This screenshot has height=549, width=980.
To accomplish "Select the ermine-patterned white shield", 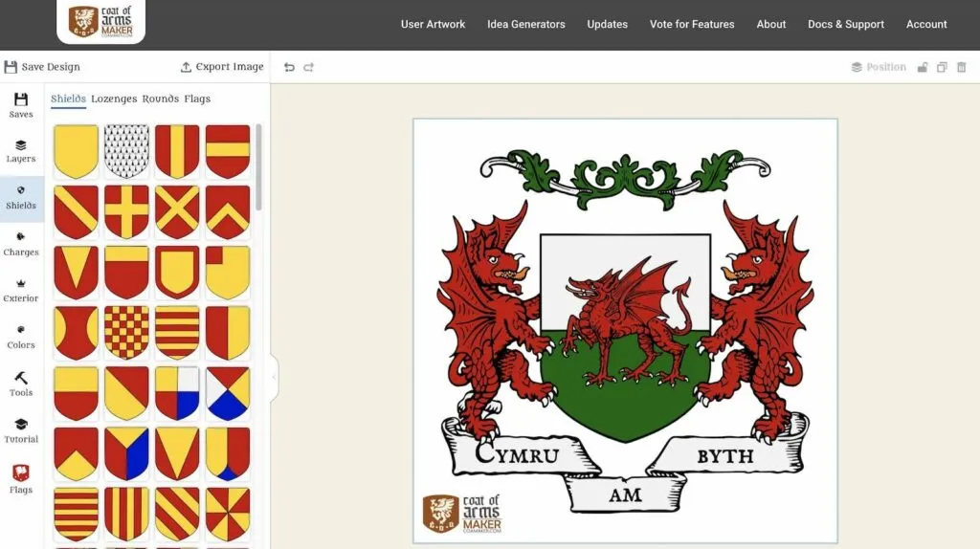I will 127,151.
